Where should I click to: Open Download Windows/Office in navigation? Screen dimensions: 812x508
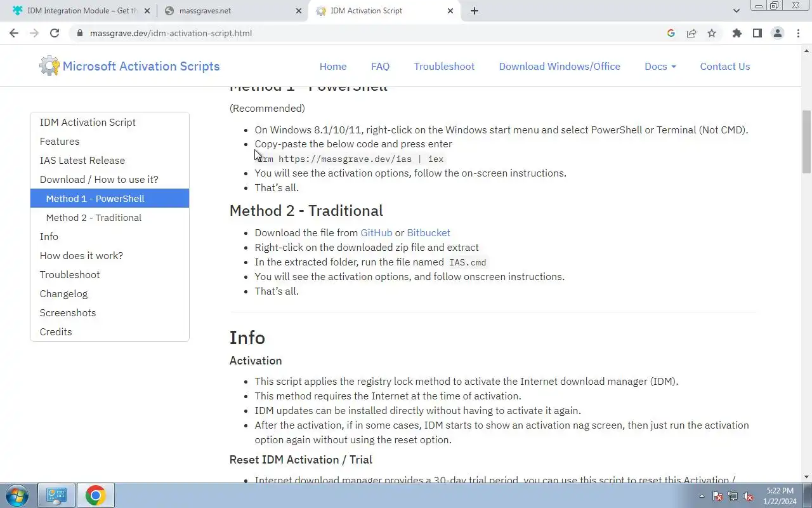click(560, 66)
